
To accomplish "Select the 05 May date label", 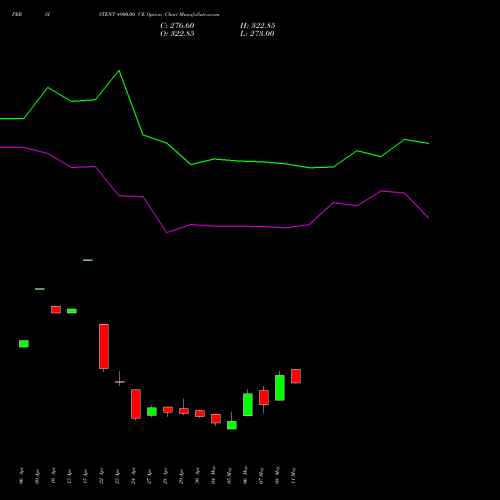I will pyautogui.click(x=230, y=475).
